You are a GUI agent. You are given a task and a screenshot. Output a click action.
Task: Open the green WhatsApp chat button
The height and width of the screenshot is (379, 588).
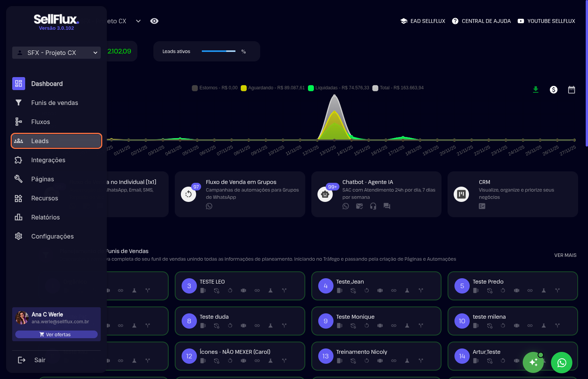[x=561, y=363]
